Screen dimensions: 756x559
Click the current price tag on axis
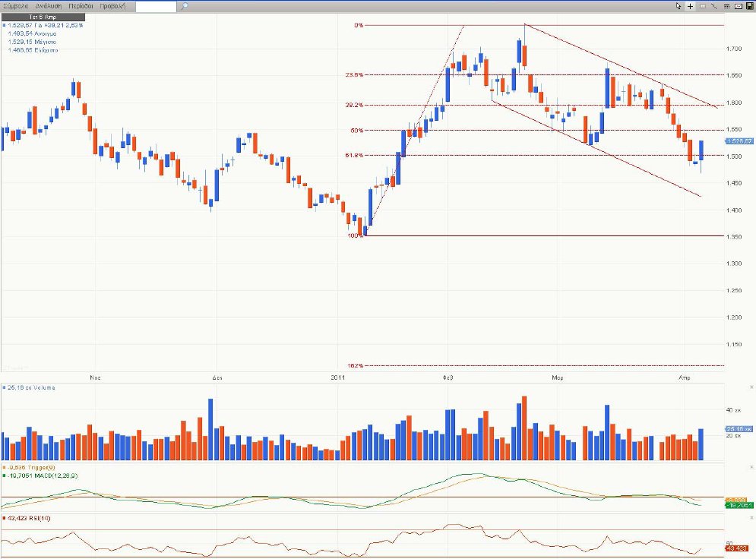pos(739,141)
